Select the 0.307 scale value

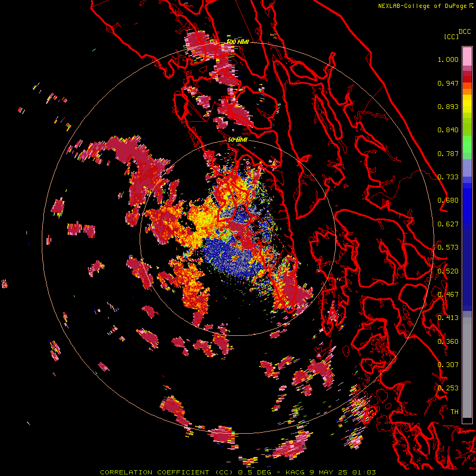coord(448,365)
